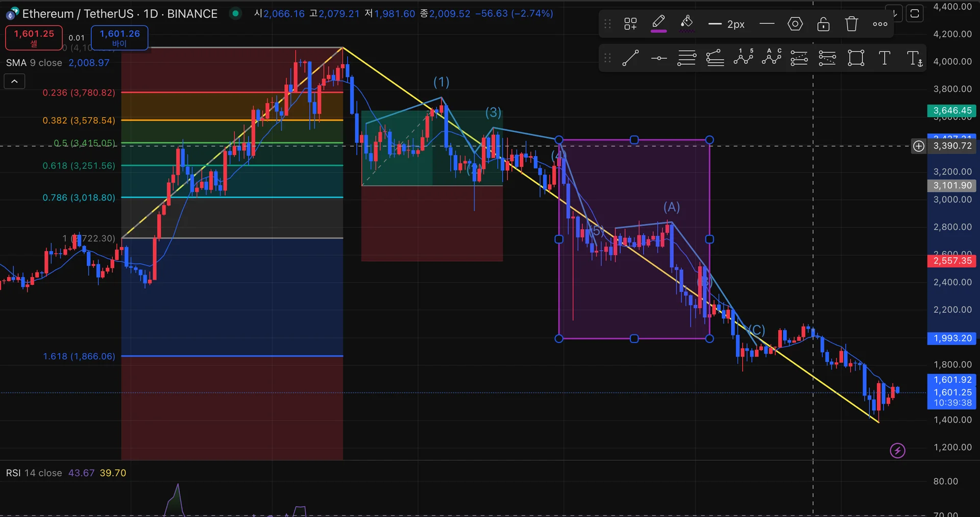Open the three-dot more options menu
Screen dimensions: 980x517
pos(880,24)
